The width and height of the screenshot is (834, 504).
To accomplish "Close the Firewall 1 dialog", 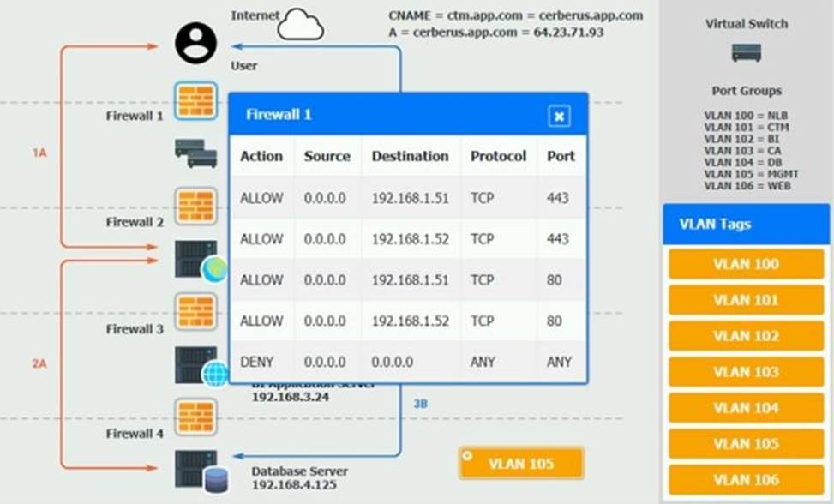I will click(559, 116).
